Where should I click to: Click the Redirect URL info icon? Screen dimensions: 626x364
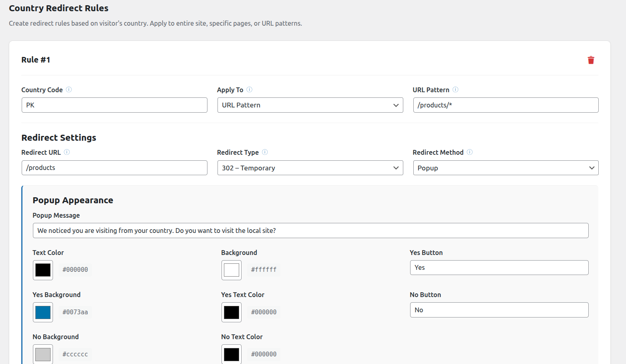67,152
